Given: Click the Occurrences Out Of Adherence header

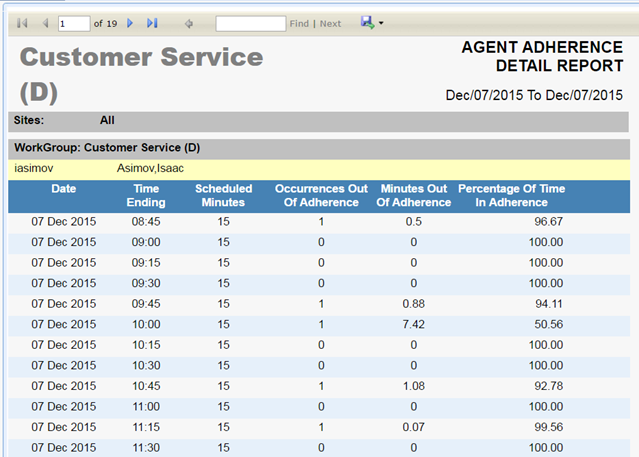Looking at the screenshot, I should tap(316, 195).
